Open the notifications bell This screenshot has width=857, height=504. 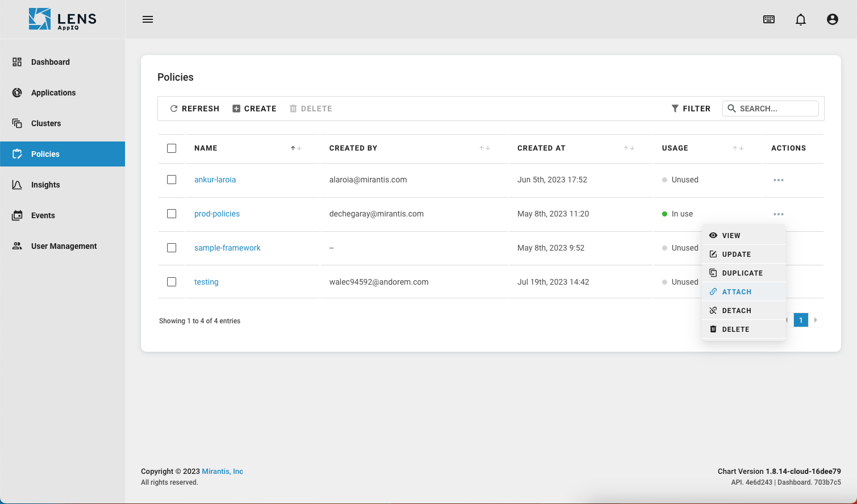point(801,19)
